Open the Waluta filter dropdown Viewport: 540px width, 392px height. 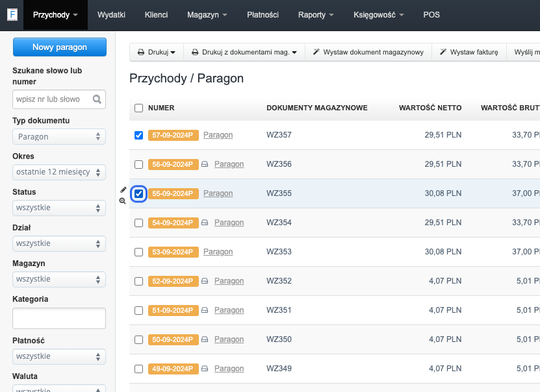click(59, 389)
